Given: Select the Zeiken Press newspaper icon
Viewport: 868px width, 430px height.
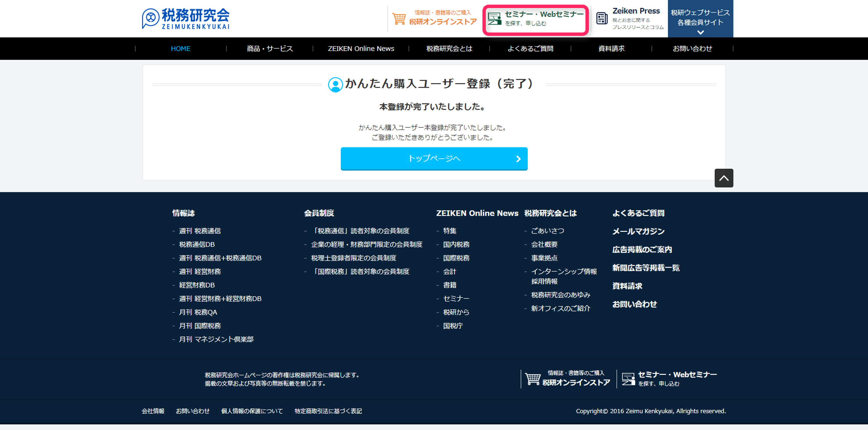Looking at the screenshot, I should [x=602, y=19].
